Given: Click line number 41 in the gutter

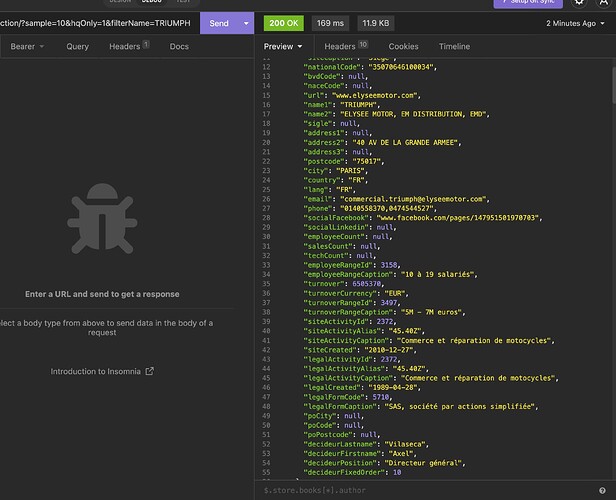Looking at the screenshot, I should [x=266, y=341].
